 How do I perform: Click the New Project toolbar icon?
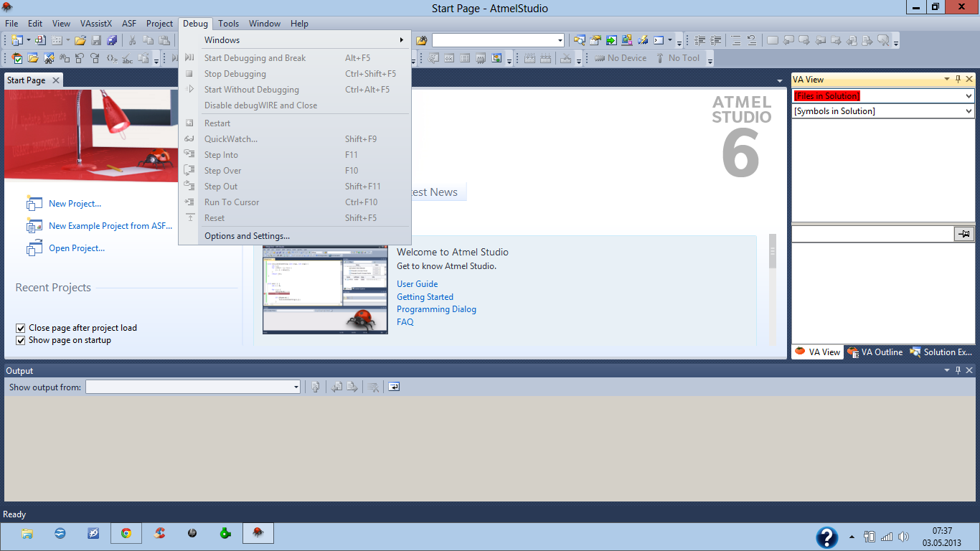pos(17,40)
